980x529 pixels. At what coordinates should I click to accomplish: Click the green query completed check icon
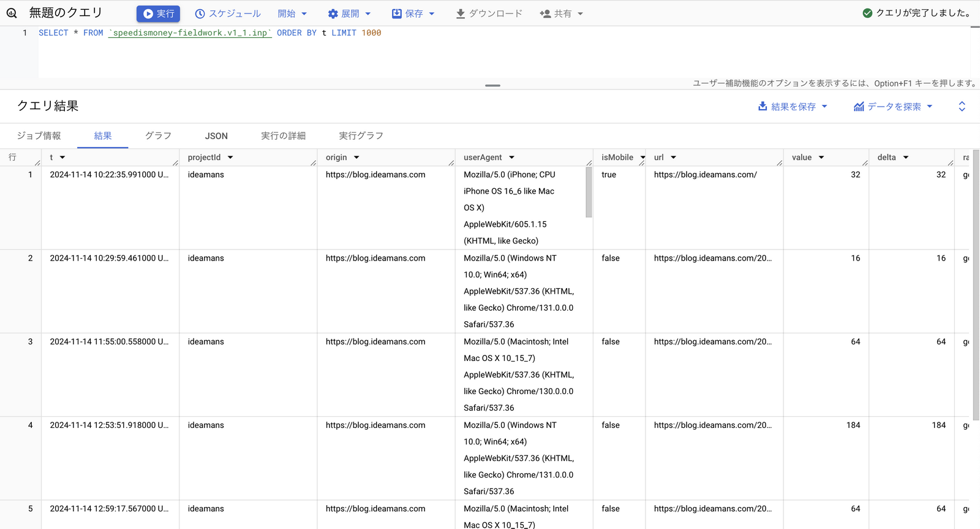click(x=867, y=13)
